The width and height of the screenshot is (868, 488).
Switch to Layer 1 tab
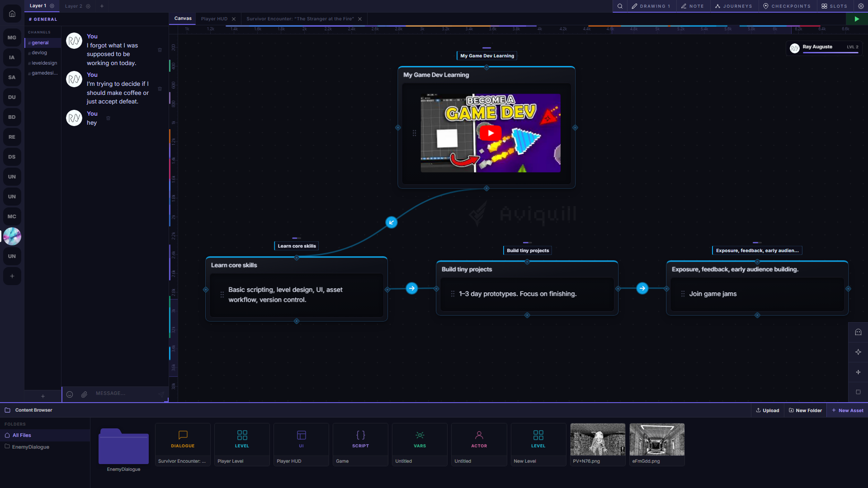click(x=38, y=6)
